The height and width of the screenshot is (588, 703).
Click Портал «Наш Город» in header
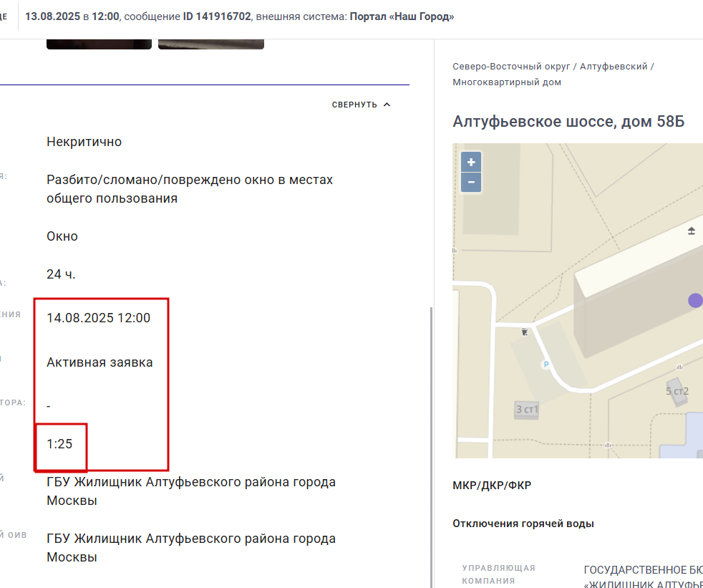[402, 16]
